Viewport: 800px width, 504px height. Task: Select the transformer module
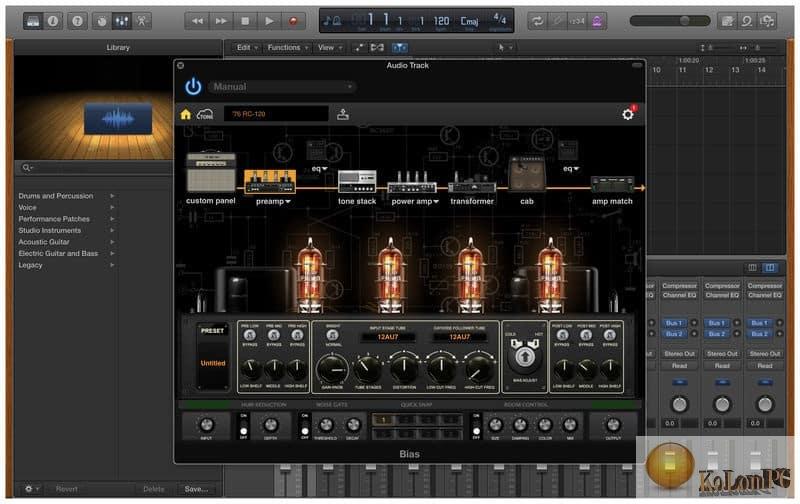coord(472,183)
